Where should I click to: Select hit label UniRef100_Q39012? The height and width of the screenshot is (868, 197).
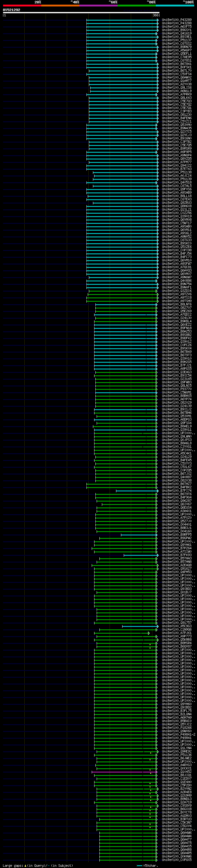coord(176,342)
